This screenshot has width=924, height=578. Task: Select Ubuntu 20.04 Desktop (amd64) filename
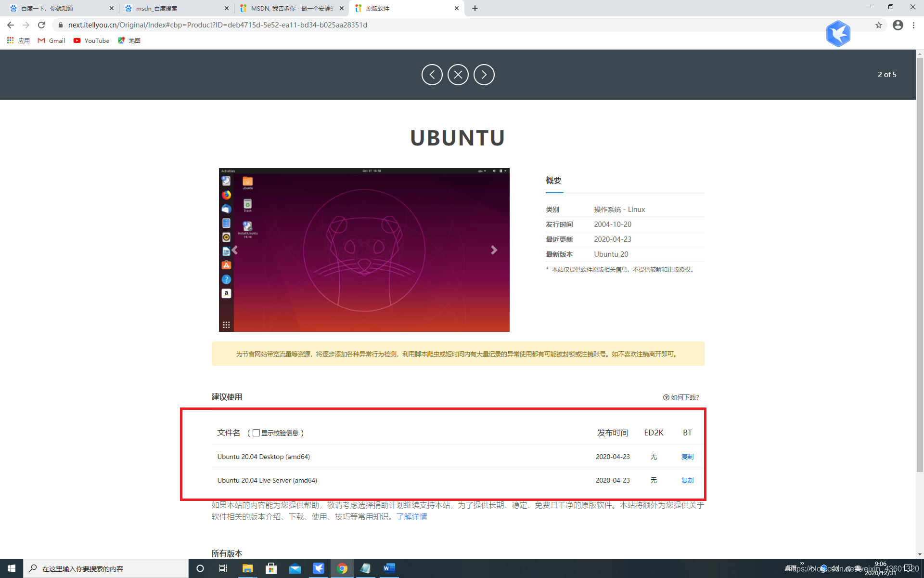[263, 457]
